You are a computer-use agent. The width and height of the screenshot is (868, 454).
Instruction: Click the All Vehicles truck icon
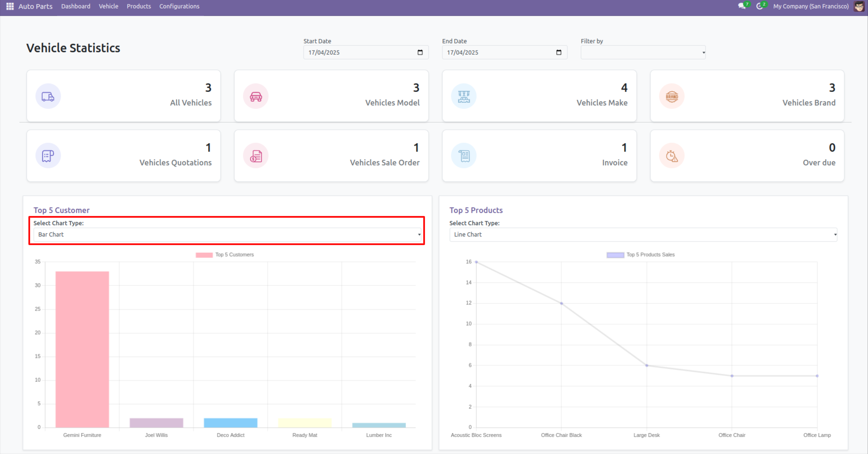pos(48,96)
